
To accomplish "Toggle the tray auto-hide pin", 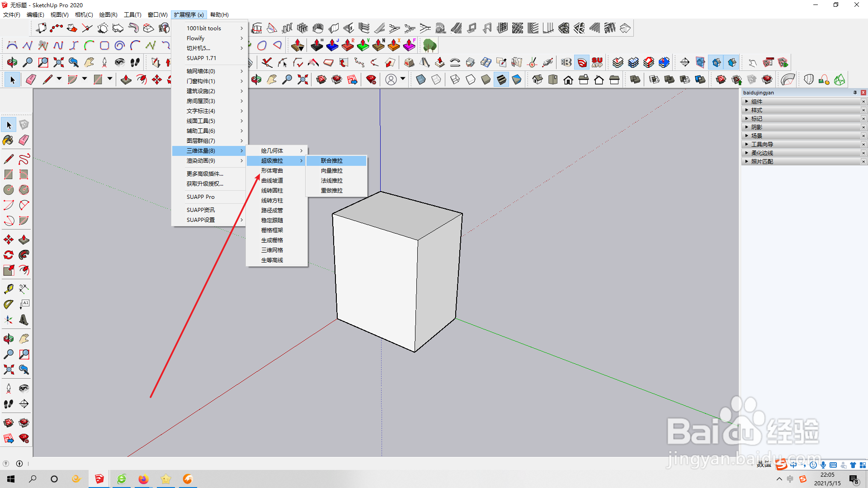I will point(855,93).
